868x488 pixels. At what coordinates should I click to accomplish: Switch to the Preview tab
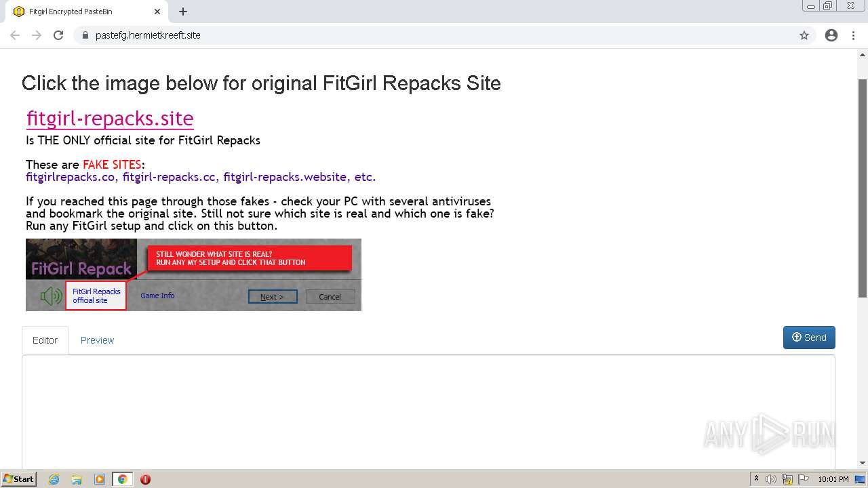[97, 340]
